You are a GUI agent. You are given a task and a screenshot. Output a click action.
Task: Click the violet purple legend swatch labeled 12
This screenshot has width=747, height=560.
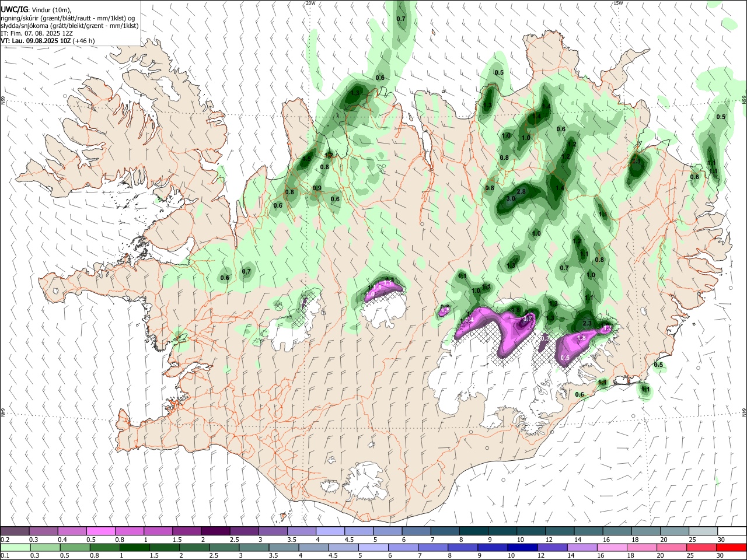click(551, 547)
